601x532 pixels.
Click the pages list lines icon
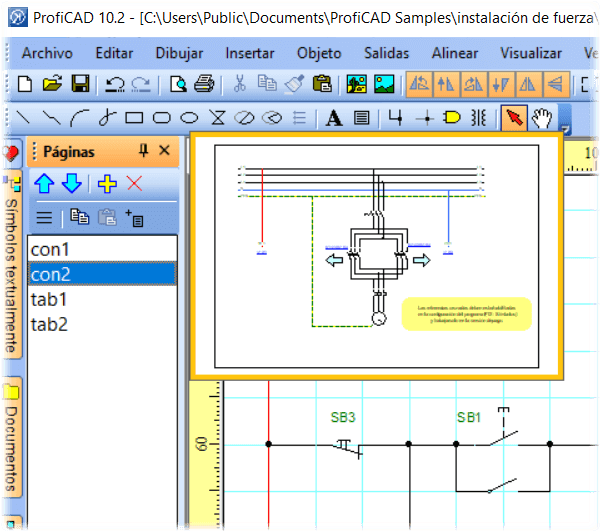44,217
